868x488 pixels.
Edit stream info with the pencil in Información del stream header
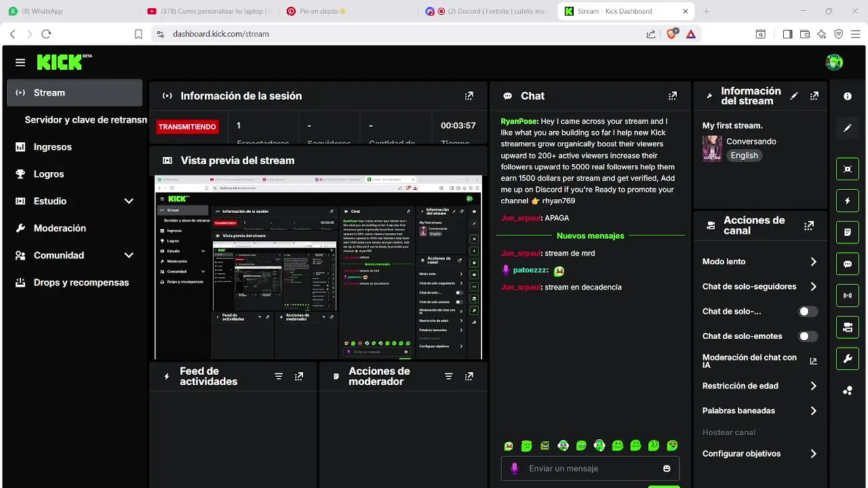point(794,96)
